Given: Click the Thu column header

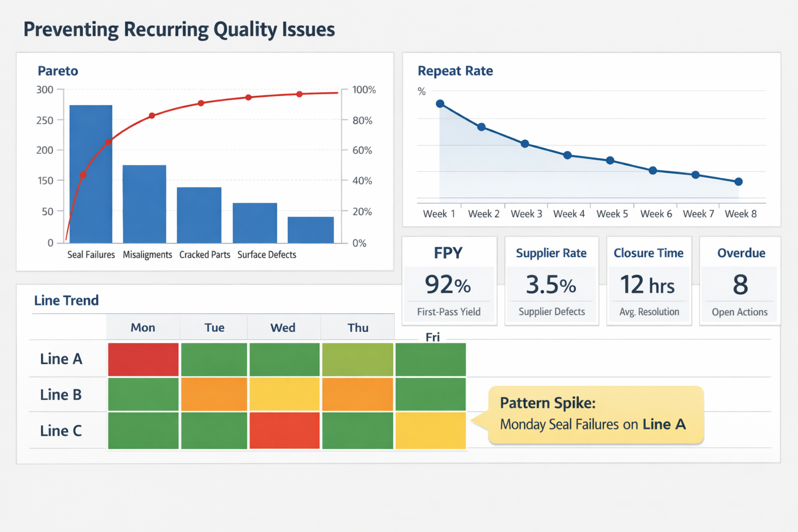Looking at the screenshot, I should click(358, 327).
